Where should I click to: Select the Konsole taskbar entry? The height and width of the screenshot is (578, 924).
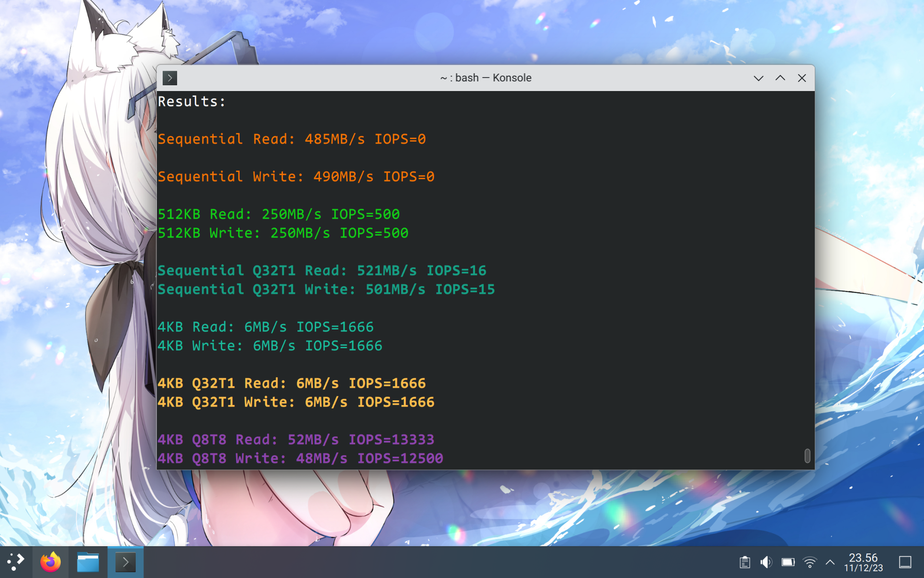(126, 562)
